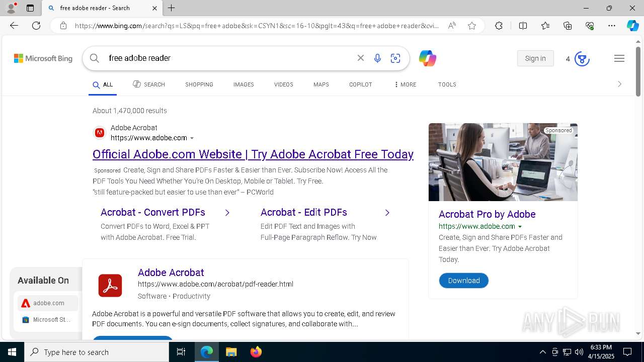Switch to the SEARCH tab
Screen dimensions: 644x362
tap(149, 84)
